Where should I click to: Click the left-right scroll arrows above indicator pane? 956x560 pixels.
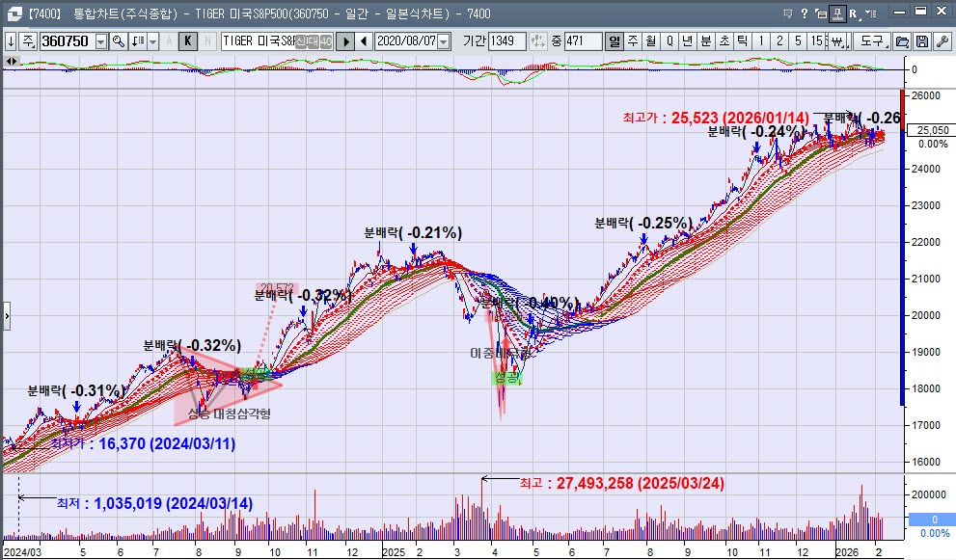(x=12, y=60)
